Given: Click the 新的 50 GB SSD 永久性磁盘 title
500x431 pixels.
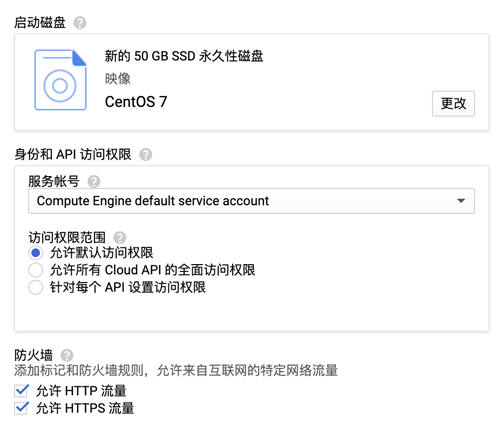Looking at the screenshot, I should click(x=184, y=56).
